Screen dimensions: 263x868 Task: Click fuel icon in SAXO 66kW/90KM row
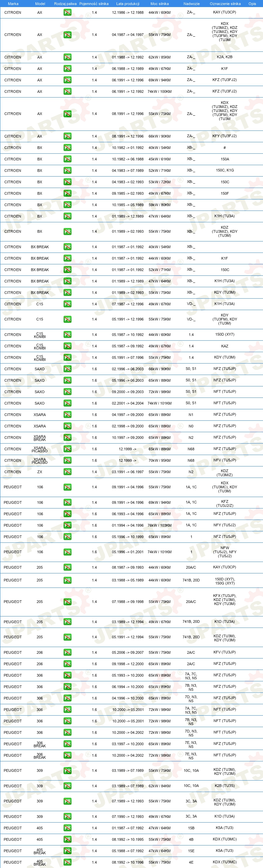[x=68, y=369]
